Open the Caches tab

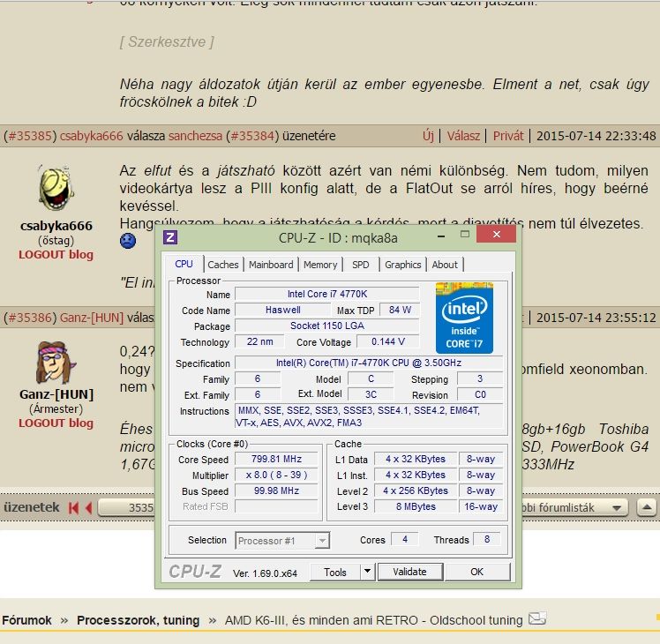tap(223, 265)
